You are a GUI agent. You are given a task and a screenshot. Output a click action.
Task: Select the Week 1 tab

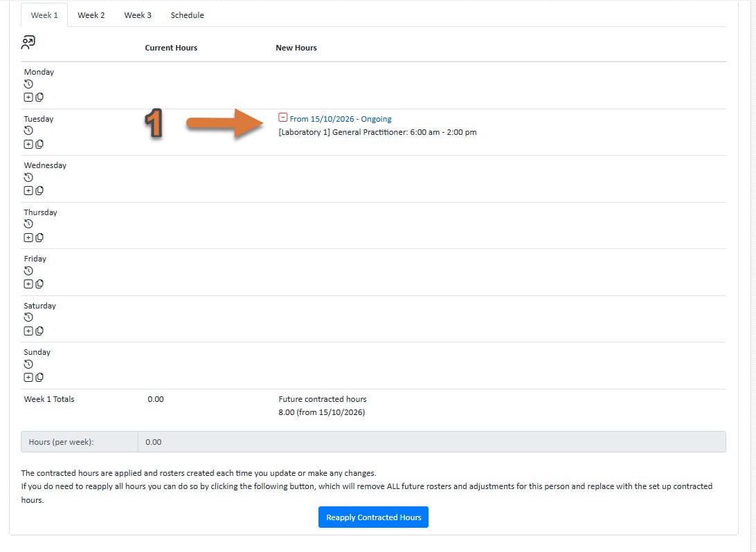pyautogui.click(x=44, y=15)
